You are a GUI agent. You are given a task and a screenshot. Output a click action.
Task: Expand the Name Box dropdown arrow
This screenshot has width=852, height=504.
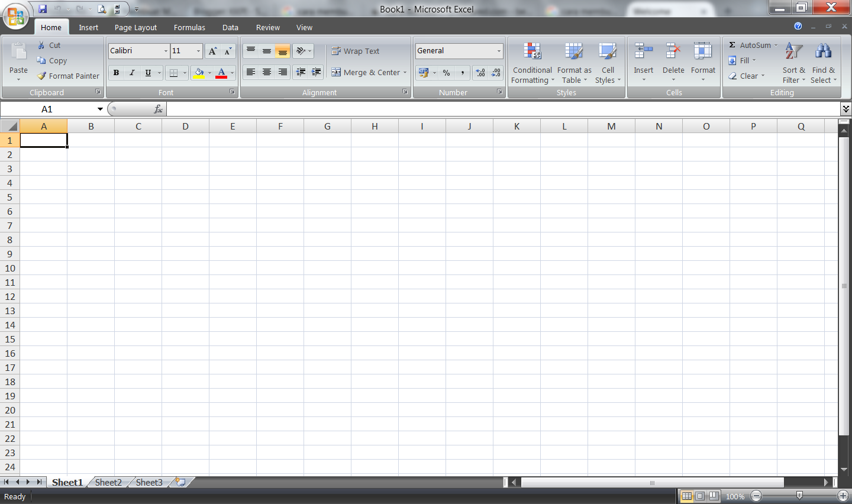[x=100, y=109]
